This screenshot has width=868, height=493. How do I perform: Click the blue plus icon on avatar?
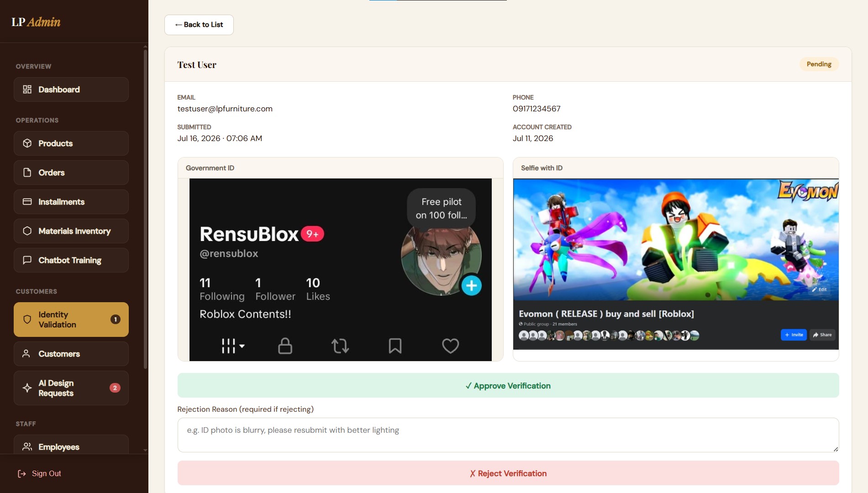472,286
